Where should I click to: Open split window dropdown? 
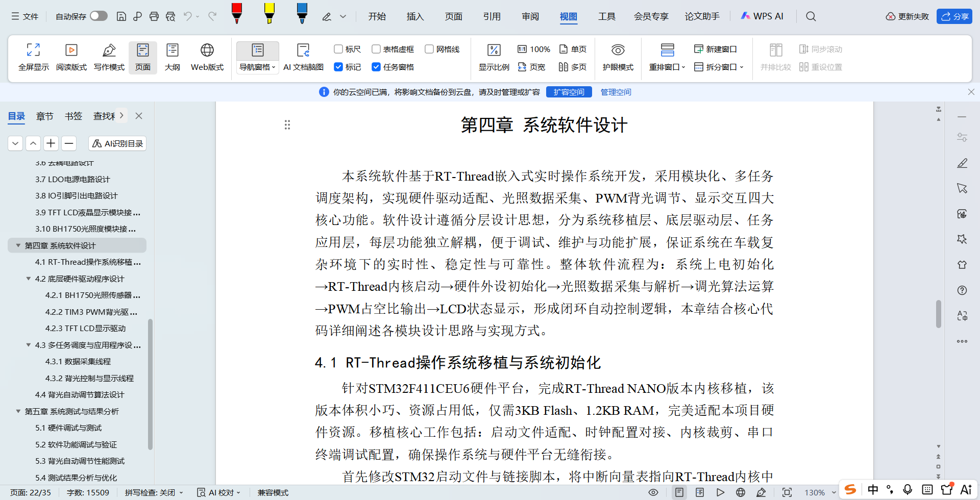(719, 67)
